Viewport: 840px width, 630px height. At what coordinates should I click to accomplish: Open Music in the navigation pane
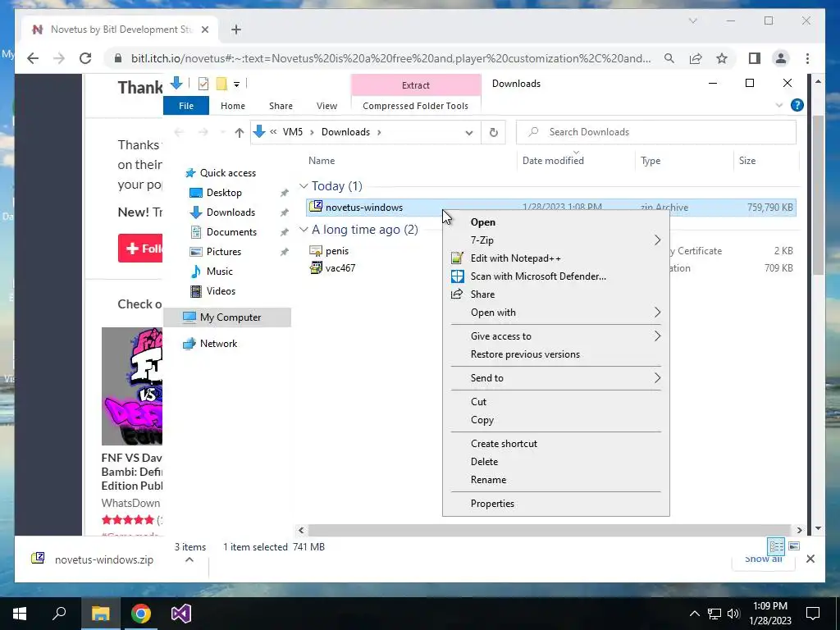pos(219,272)
